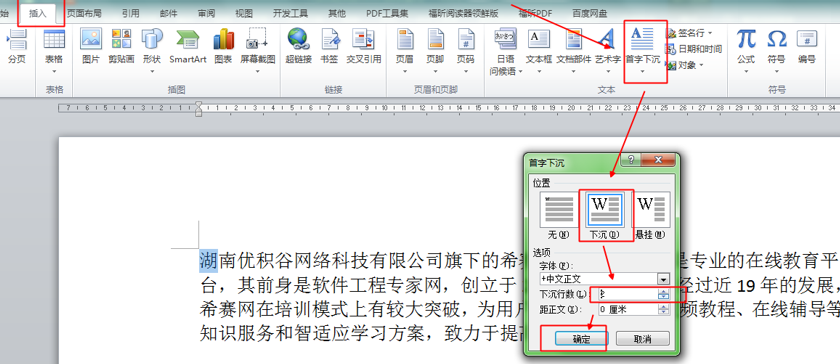Switch to the 页面布局 ribbon tab
The image size is (840, 364).
(84, 13)
